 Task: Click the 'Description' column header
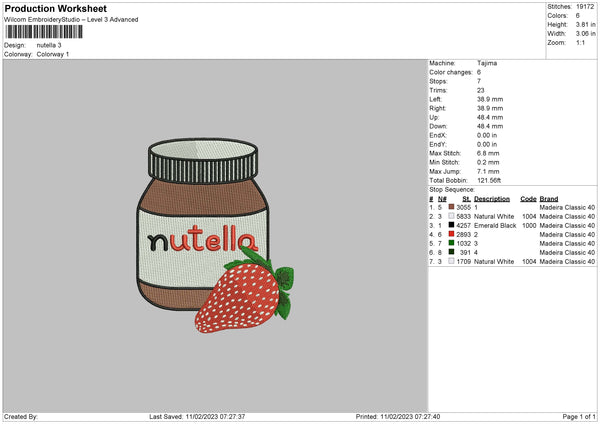[492, 199]
